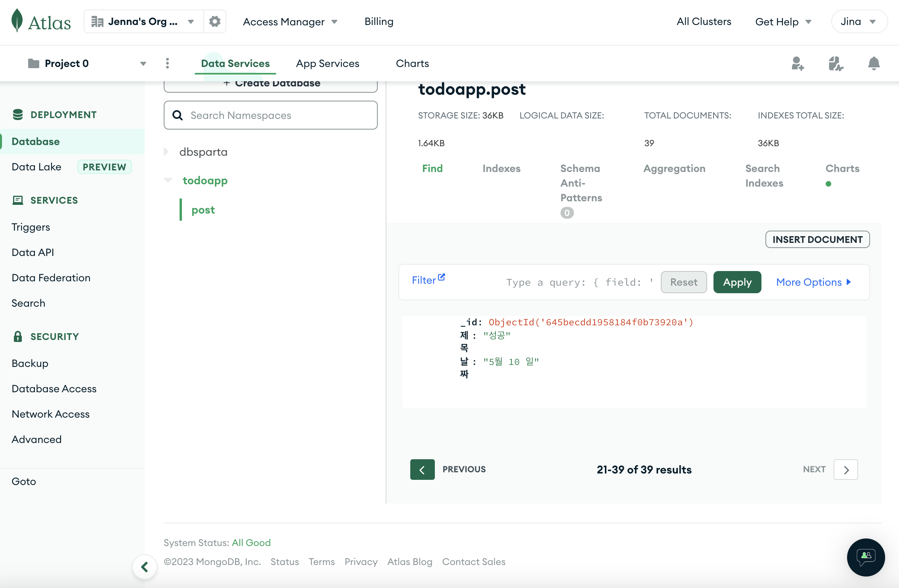Open the support chat bubble
Image resolution: width=899 pixels, height=588 pixels.
(x=866, y=557)
